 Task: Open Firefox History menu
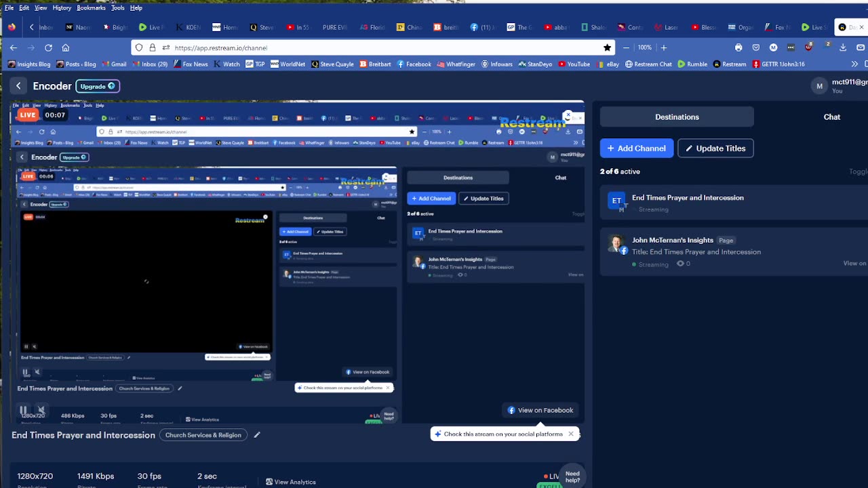(x=62, y=8)
